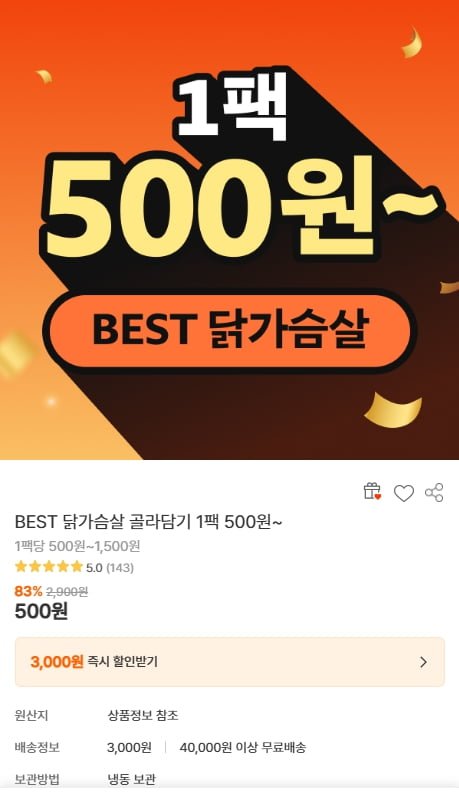Click the 40,000원 이상 무료배송 text

pos(243,748)
